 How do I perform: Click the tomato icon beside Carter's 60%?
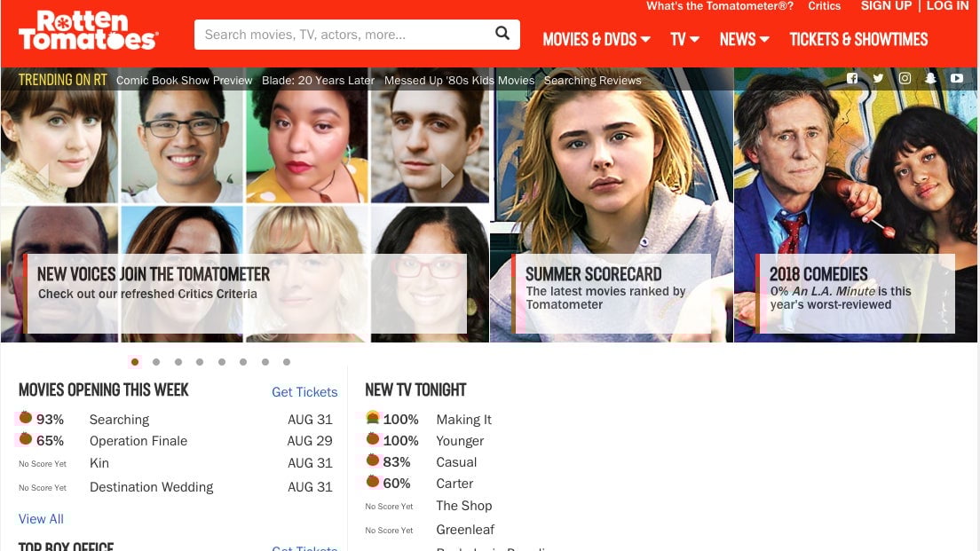[x=373, y=481]
